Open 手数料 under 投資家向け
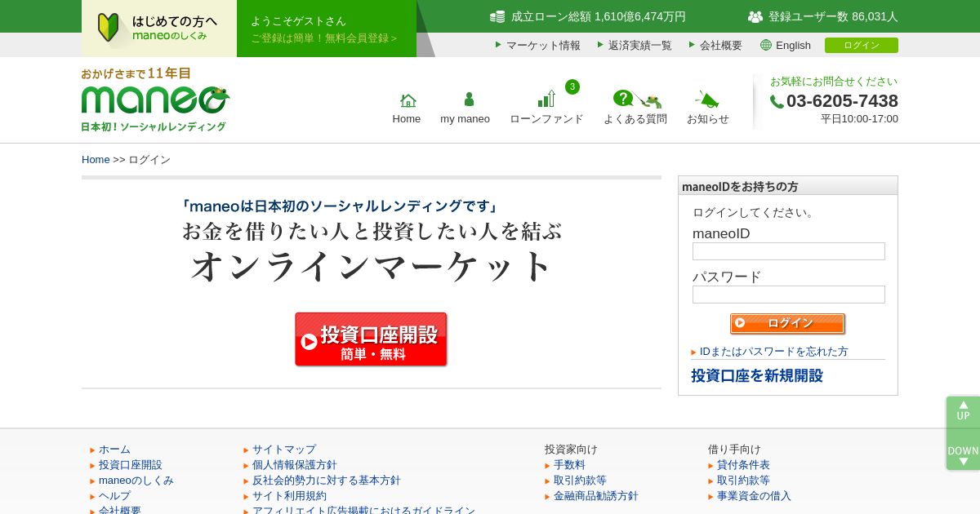The height and width of the screenshot is (514, 980). pos(569,464)
